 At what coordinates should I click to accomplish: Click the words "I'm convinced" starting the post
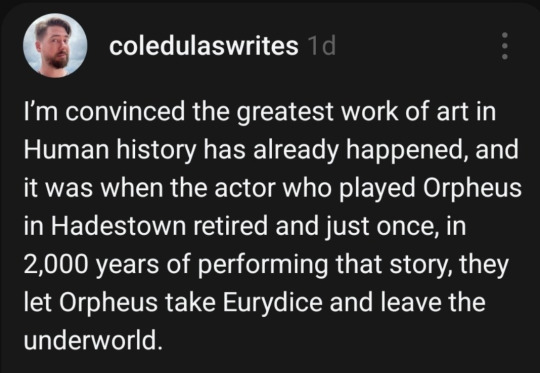tap(104, 113)
